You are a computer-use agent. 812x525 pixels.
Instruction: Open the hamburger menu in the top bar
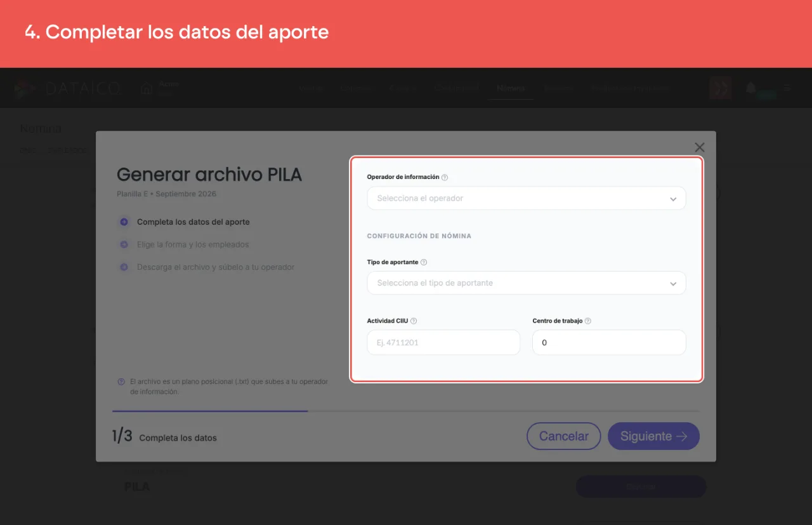787,88
